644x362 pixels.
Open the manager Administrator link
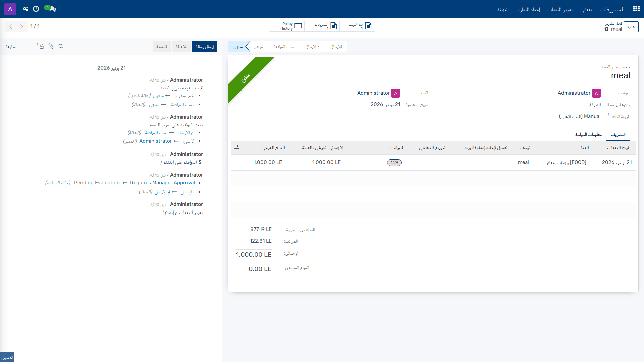click(373, 93)
